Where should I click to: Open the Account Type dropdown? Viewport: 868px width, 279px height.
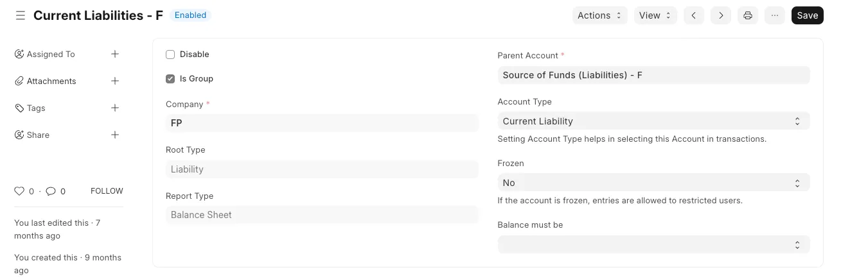coord(653,121)
